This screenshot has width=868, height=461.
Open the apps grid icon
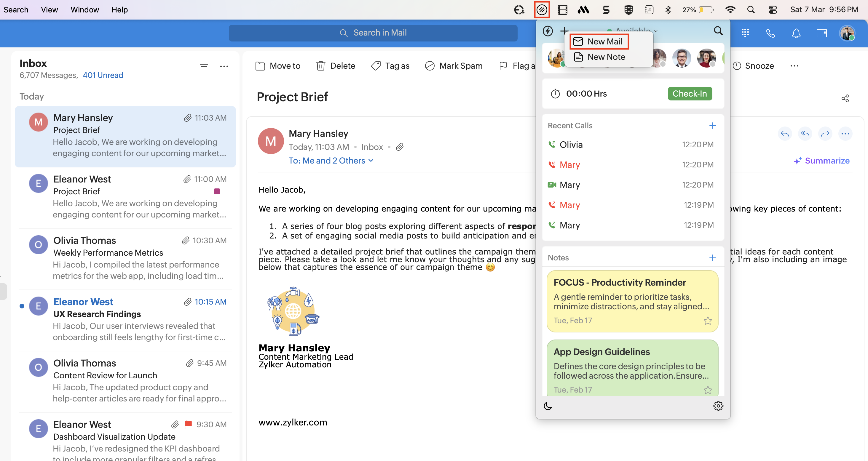coord(745,33)
